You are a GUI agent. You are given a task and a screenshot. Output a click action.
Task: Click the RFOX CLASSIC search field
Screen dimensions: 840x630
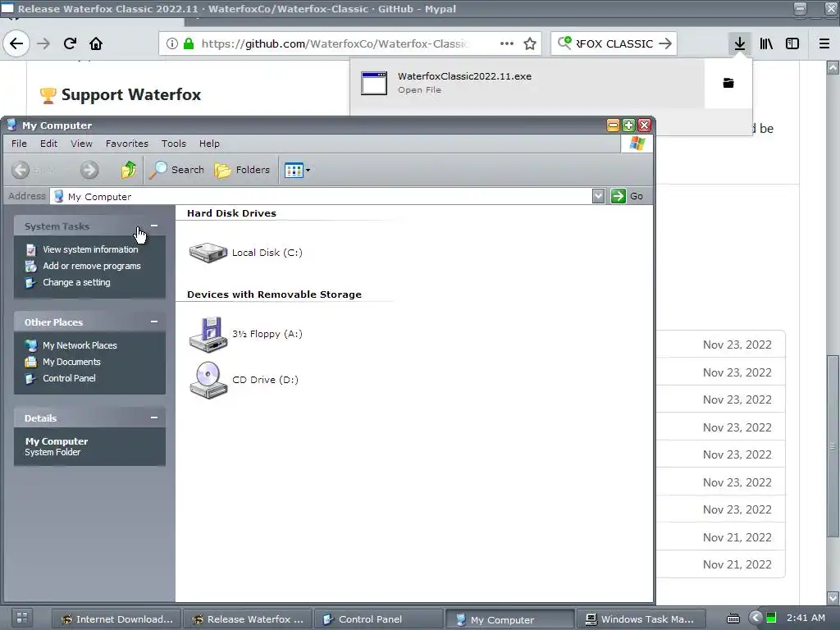click(615, 43)
